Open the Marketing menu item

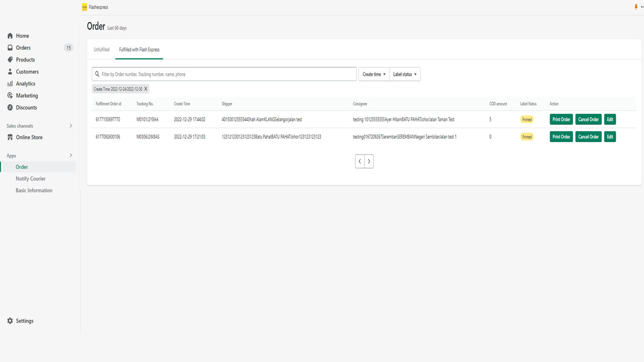pos(27,95)
